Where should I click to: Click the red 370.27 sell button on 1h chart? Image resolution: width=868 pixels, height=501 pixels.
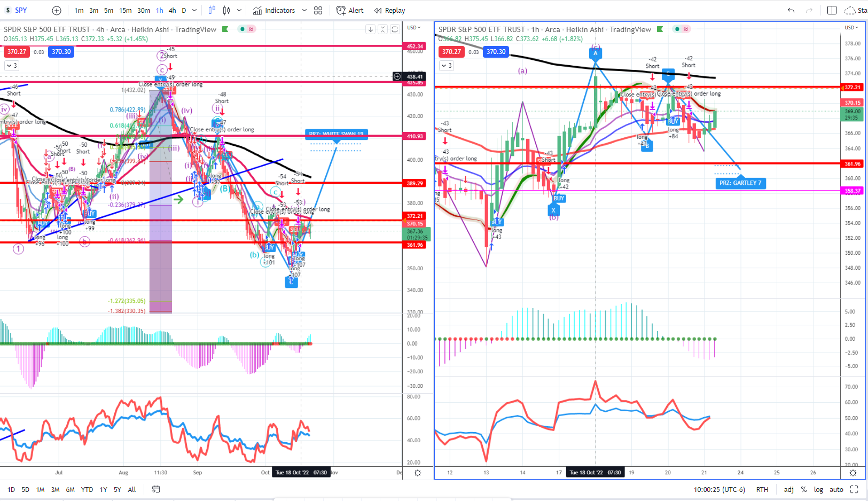pos(451,52)
